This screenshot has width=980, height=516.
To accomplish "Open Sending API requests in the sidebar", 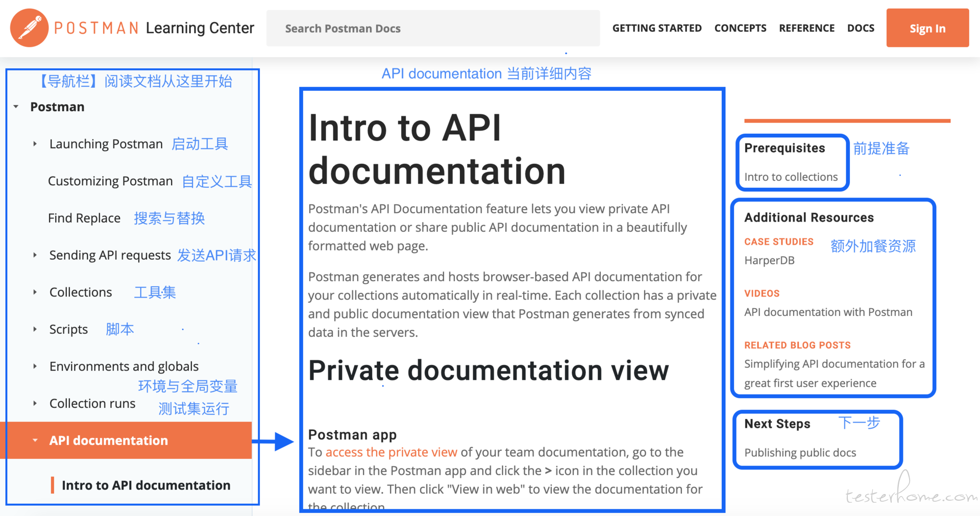I will pyautogui.click(x=110, y=255).
